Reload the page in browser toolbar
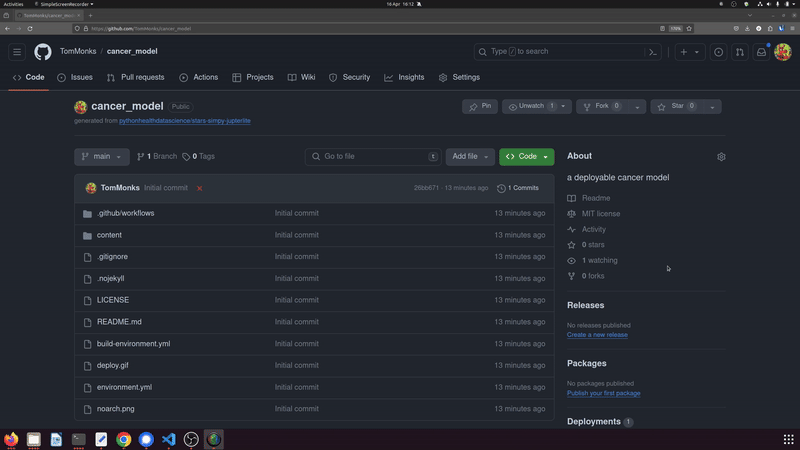800x450 pixels. [30, 29]
